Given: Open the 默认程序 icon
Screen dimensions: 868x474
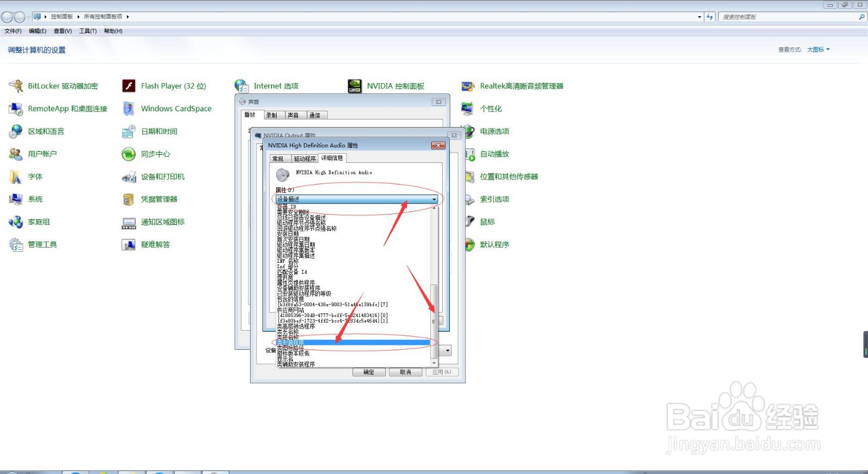Looking at the screenshot, I should 470,245.
